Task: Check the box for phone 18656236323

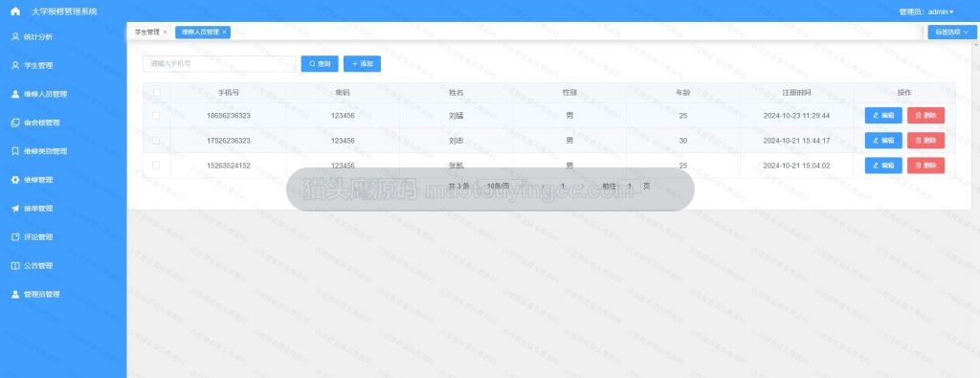Action: 156,116
